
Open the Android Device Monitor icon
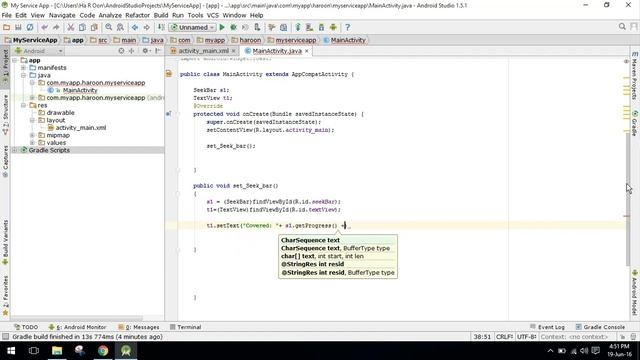click(x=333, y=27)
